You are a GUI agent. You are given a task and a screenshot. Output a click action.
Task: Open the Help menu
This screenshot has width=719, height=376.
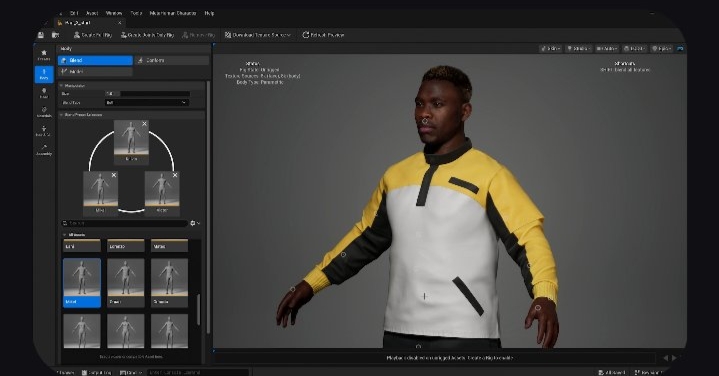tap(210, 13)
